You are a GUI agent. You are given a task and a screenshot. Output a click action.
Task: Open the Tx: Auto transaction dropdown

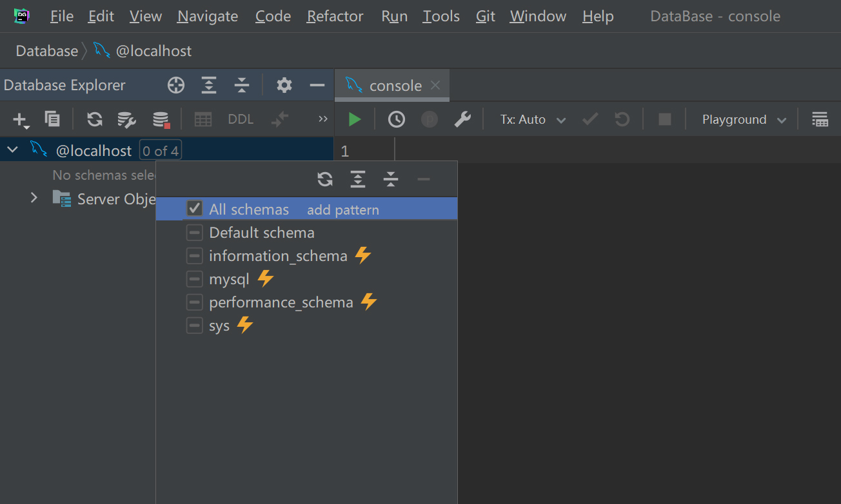pyautogui.click(x=533, y=119)
